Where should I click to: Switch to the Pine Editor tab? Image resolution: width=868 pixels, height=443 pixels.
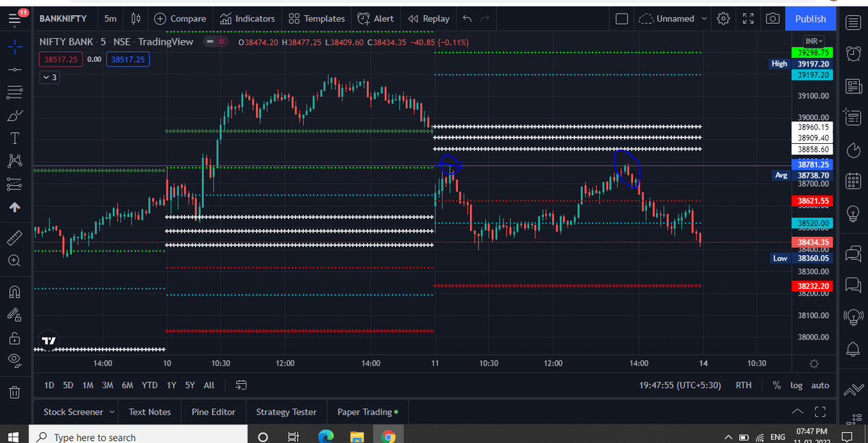213,412
